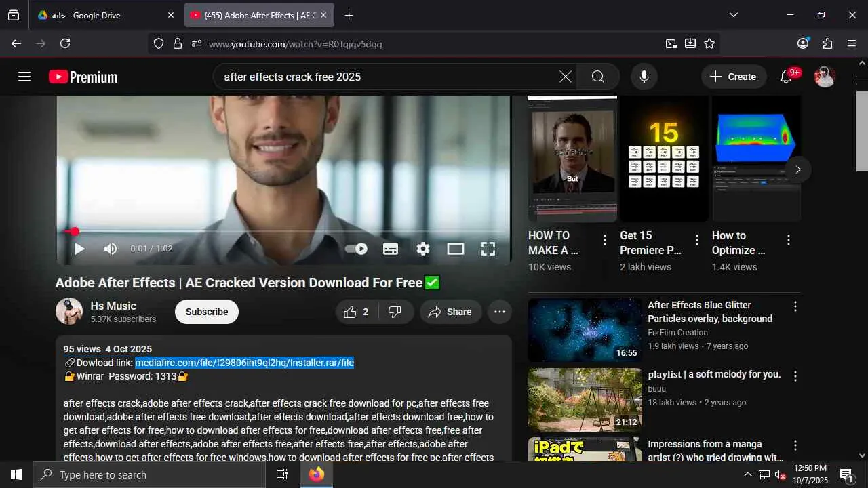The height and width of the screenshot is (488, 868).
Task: Open options for soft melody playlist video
Action: (x=795, y=376)
